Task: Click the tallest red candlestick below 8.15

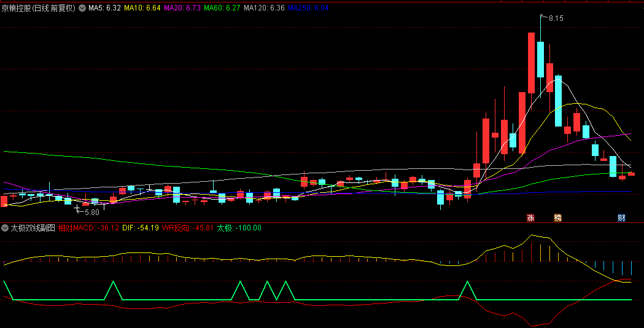Action: (531, 63)
